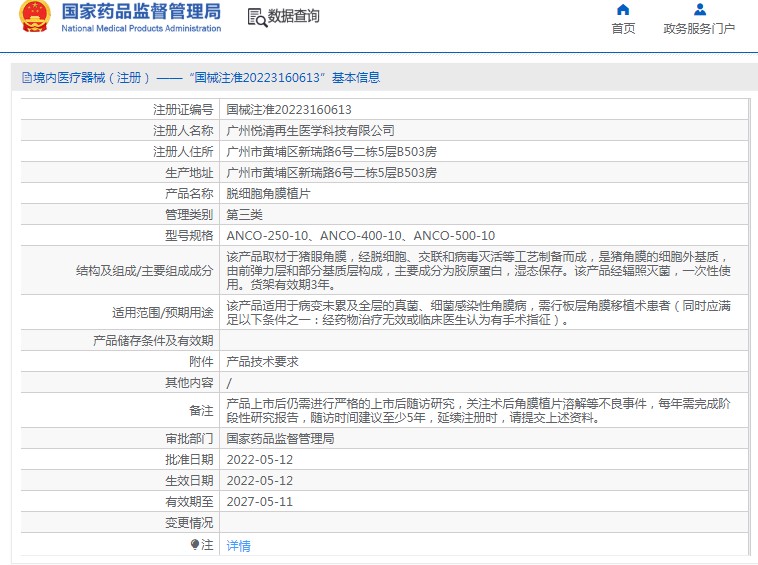Click approving department value 国家药品监督管理局
758x565 pixels.
[280, 439]
